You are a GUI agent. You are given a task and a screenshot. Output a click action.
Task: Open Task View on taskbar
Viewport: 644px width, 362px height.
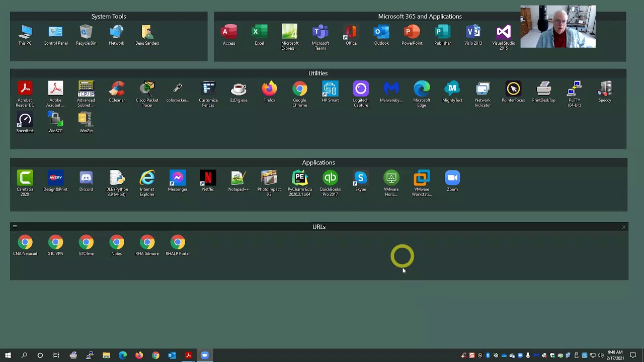56,355
